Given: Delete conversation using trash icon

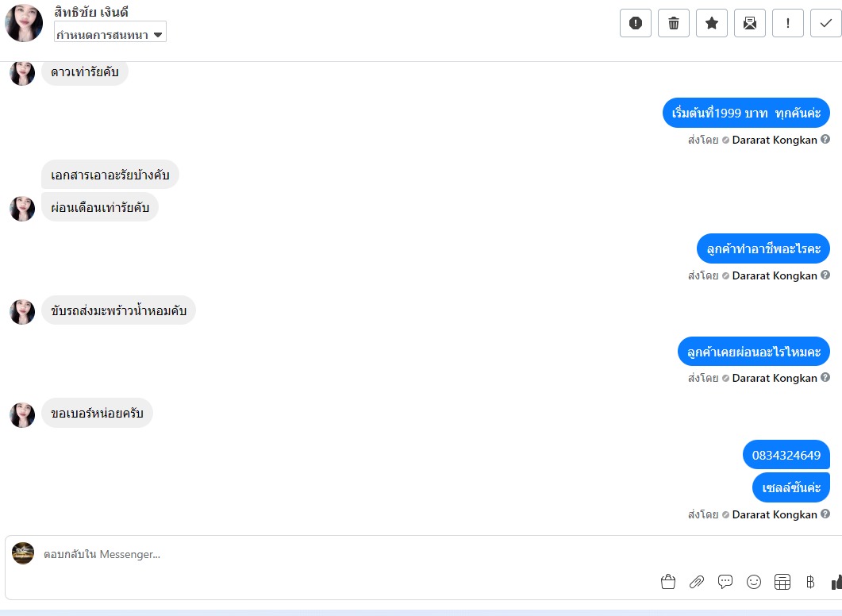Looking at the screenshot, I should click(x=674, y=23).
